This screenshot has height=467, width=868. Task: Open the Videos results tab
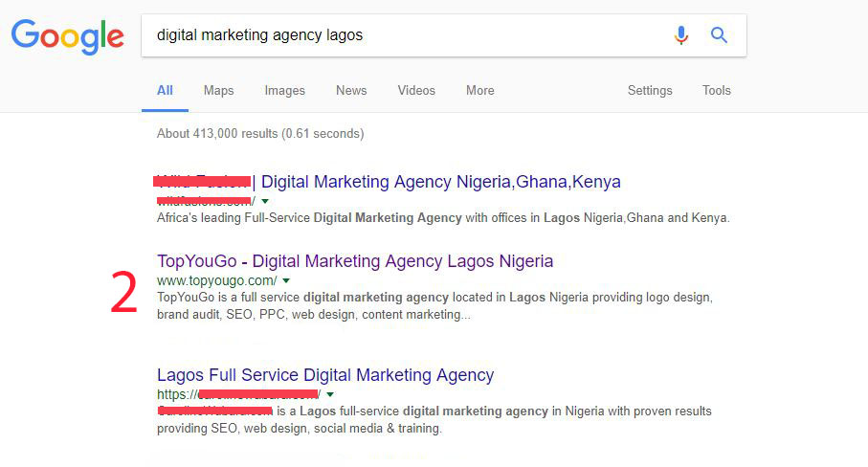[416, 90]
